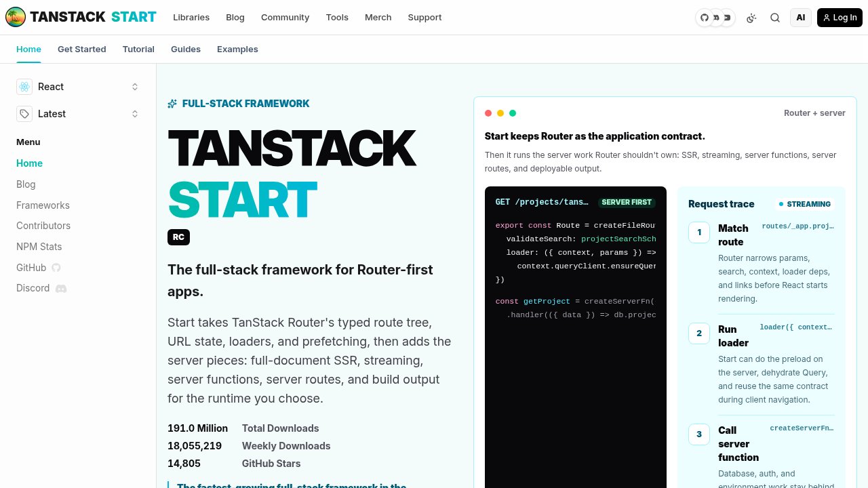Image resolution: width=868 pixels, height=488 pixels.
Task: Click the Log In button
Action: (840, 18)
